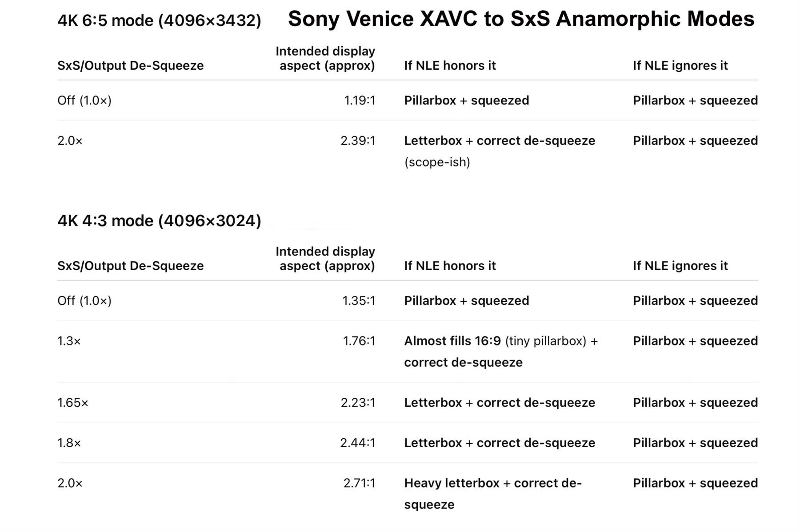Click first table's 'Intended display aspect' header
This screenshot has width=800, height=532.
pyautogui.click(x=325, y=59)
